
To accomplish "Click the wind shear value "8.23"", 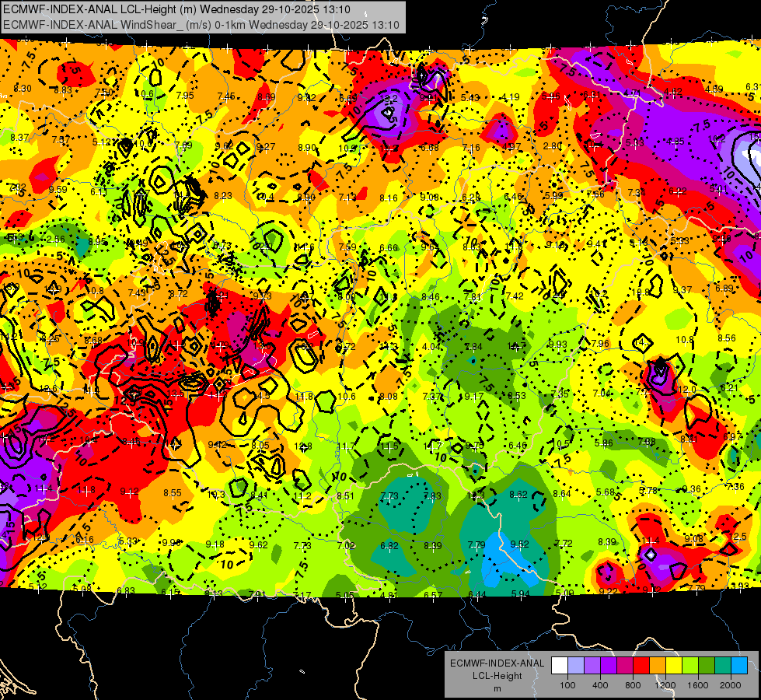I will pyautogui.click(x=223, y=196).
